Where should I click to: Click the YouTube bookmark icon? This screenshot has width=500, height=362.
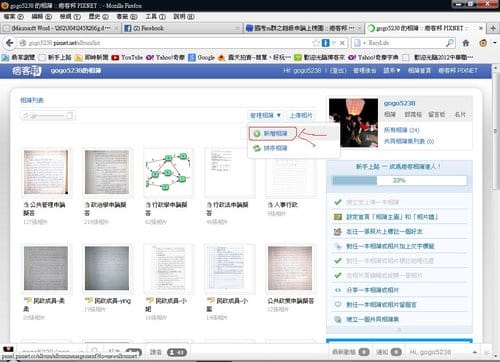tap(115, 57)
